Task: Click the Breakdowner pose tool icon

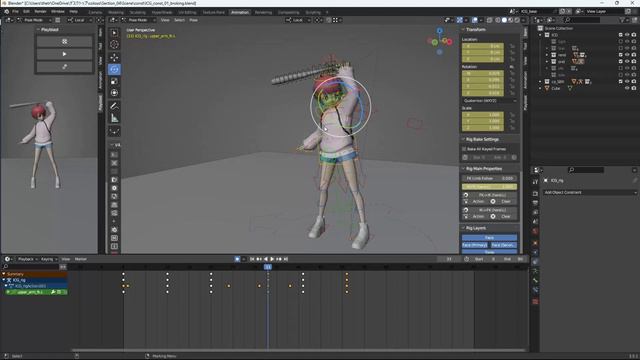Action: tap(114, 131)
